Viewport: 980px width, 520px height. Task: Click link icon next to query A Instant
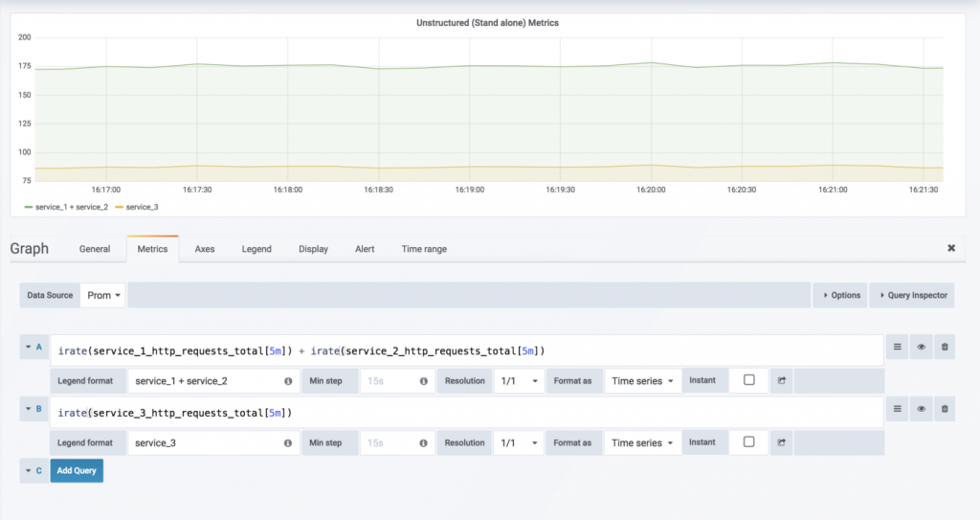[781, 380]
